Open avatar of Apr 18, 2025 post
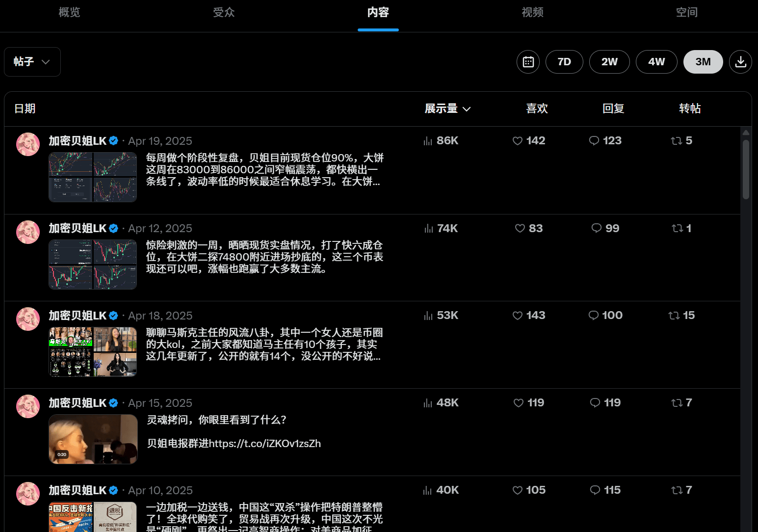 point(28,319)
